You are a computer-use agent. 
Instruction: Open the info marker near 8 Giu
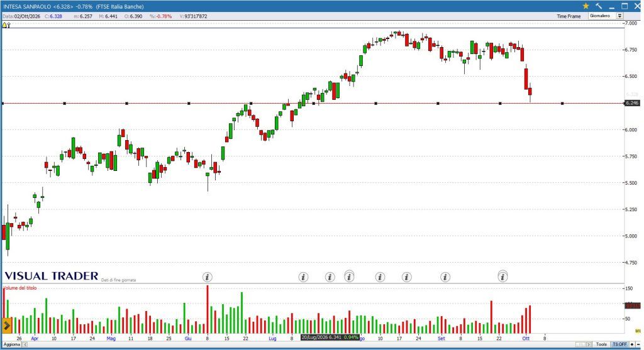[208, 277]
